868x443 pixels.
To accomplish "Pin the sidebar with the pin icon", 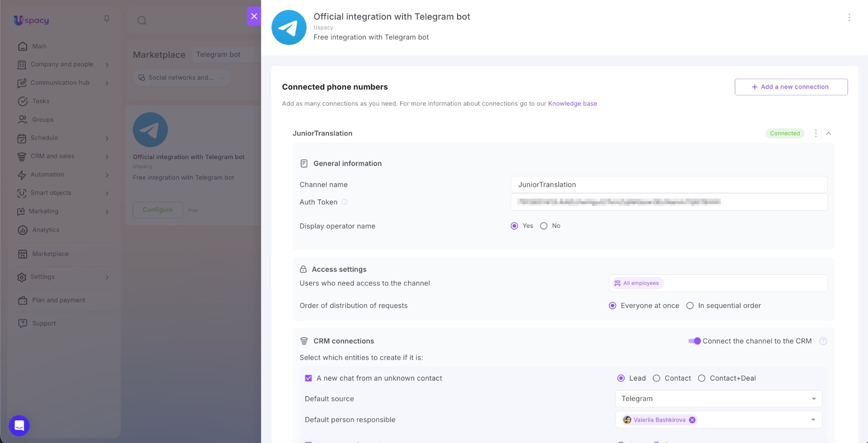I will [x=107, y=19].
